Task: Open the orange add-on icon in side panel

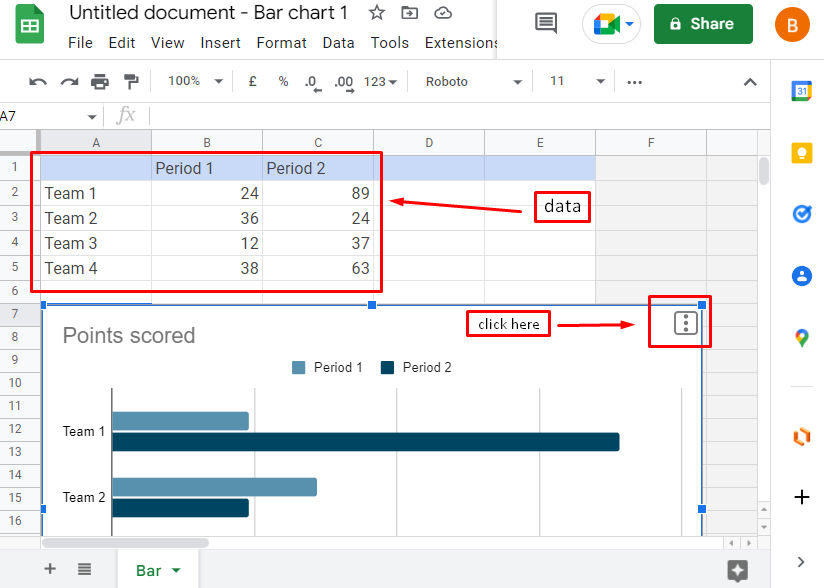Action: coord(801,437)
